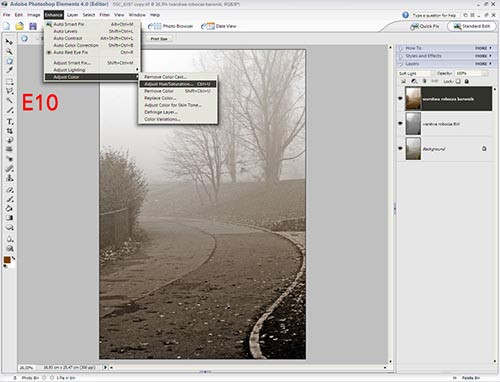The height and width of the screenshot is (382, 500).
Task: Create an adjustment layer from Layers palette
Action: click(x=414, y=81)
